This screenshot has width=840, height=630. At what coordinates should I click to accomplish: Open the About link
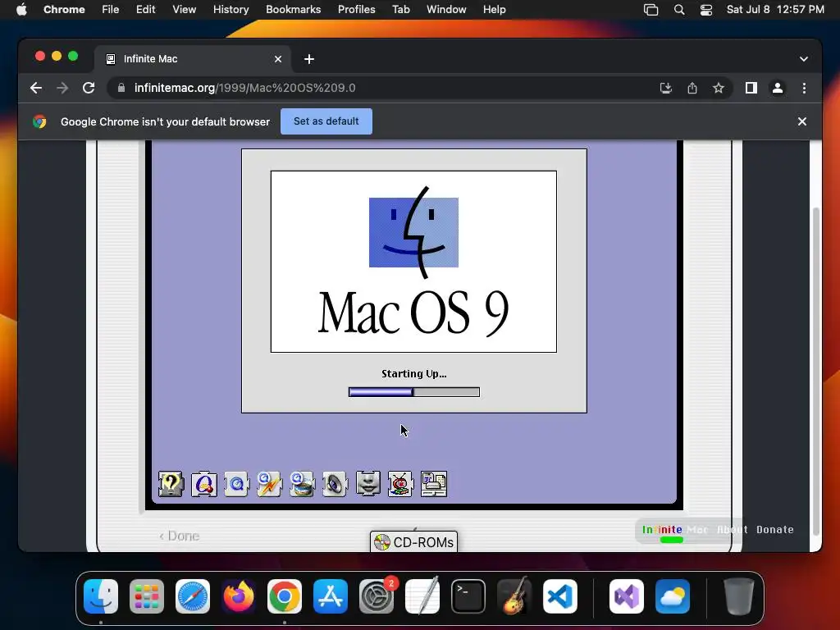click(733, 529)
